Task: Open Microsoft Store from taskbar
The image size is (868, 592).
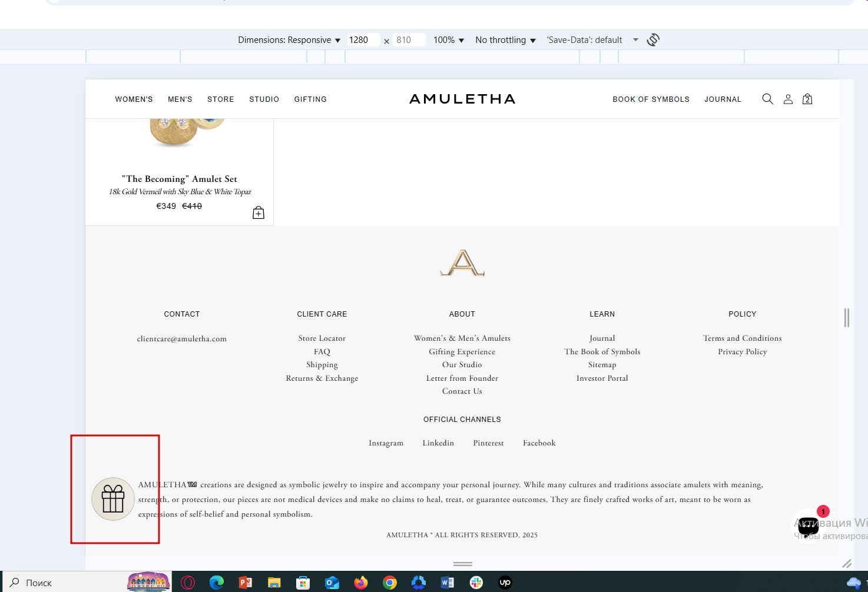Action: 303,583
